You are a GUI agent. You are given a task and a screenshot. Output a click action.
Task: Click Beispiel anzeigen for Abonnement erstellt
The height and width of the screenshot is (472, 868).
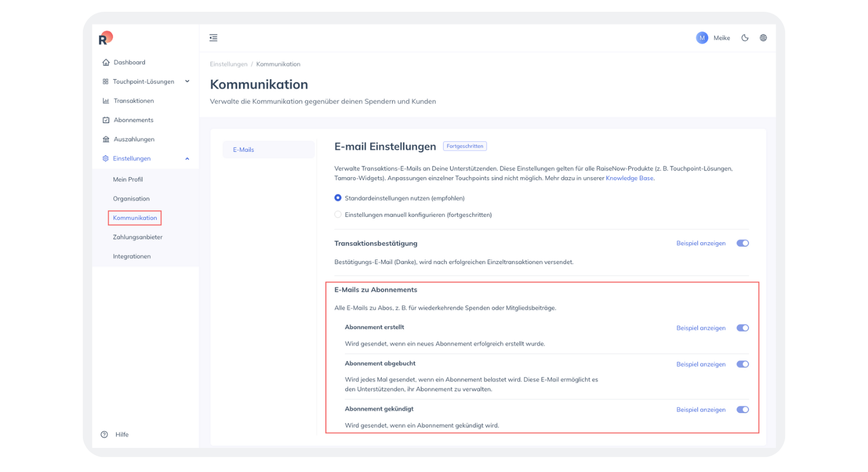coord(701,328)
